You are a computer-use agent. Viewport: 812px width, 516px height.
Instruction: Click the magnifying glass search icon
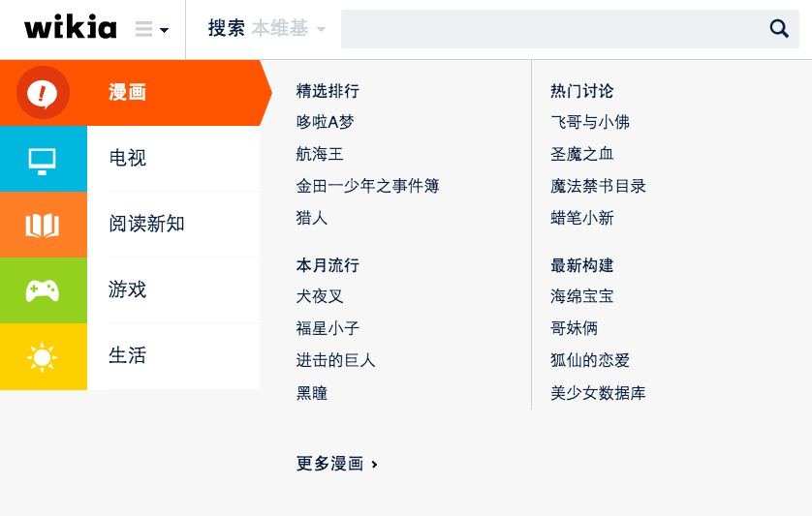tap(779, 28)
